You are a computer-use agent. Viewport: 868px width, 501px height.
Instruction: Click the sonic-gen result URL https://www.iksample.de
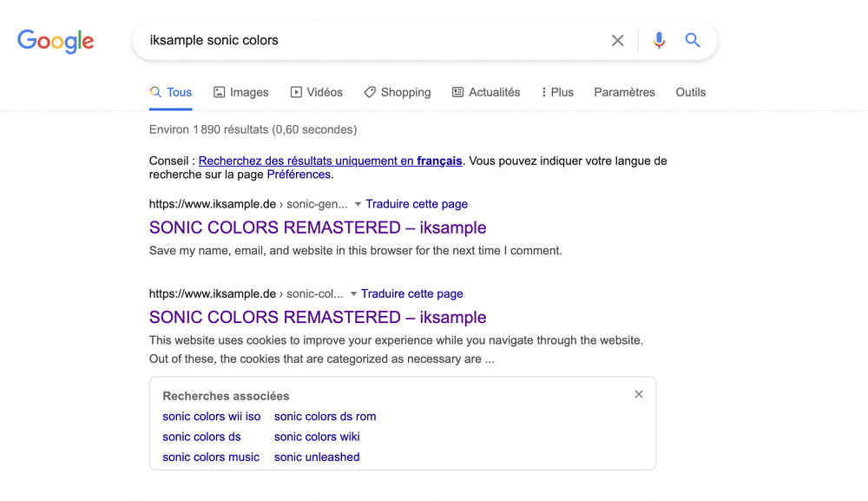(212, 204)
